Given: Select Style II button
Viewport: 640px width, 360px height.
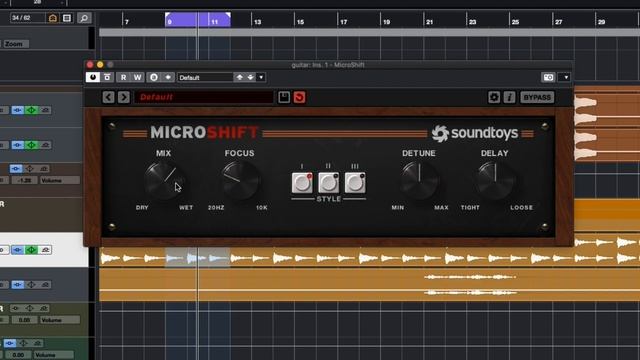Looking at the screenshot, I should tap(329, 182).
